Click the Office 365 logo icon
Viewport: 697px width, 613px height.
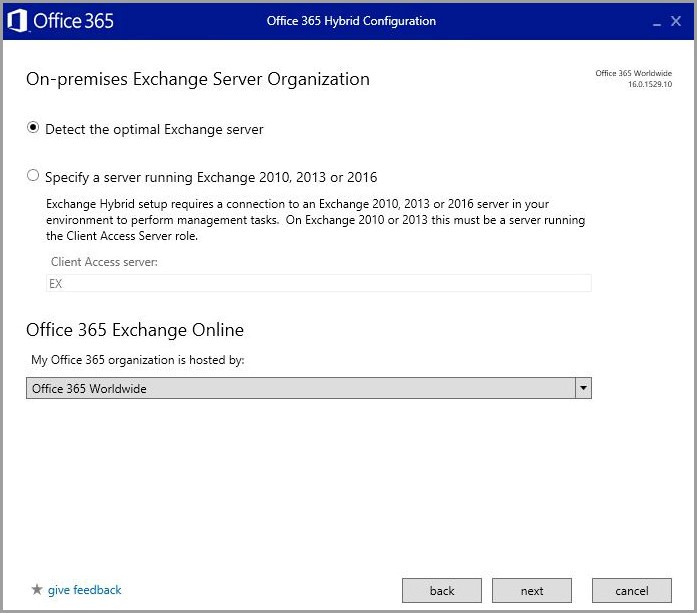click(x=17, y=21)
